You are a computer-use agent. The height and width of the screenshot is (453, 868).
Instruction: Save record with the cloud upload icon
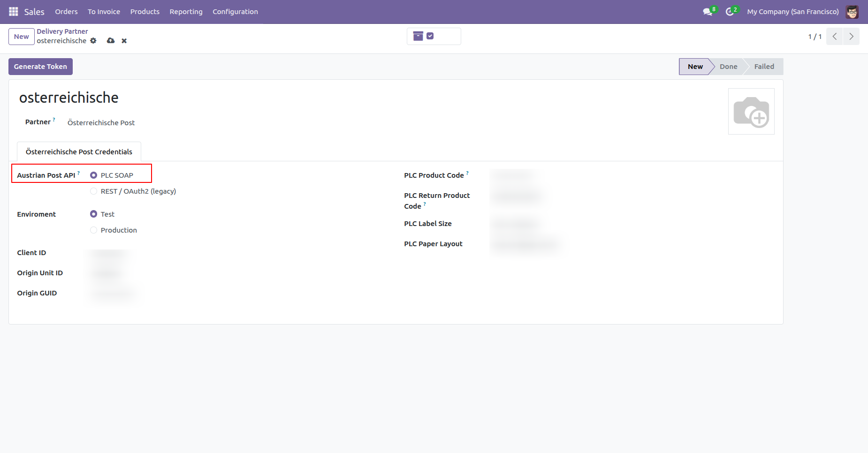tap(111, 41)
